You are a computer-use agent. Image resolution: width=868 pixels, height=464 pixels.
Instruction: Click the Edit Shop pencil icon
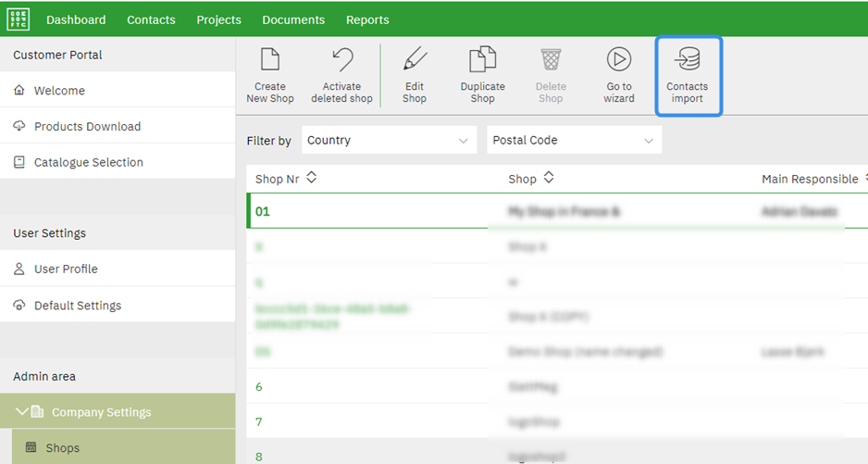[415, 61]
